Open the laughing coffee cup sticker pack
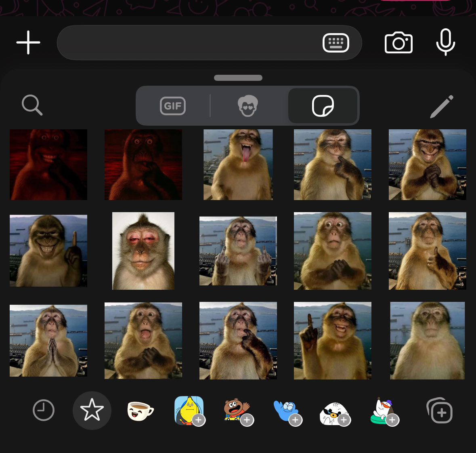Screen dimensions: 476x453 (x=140, y=411)
